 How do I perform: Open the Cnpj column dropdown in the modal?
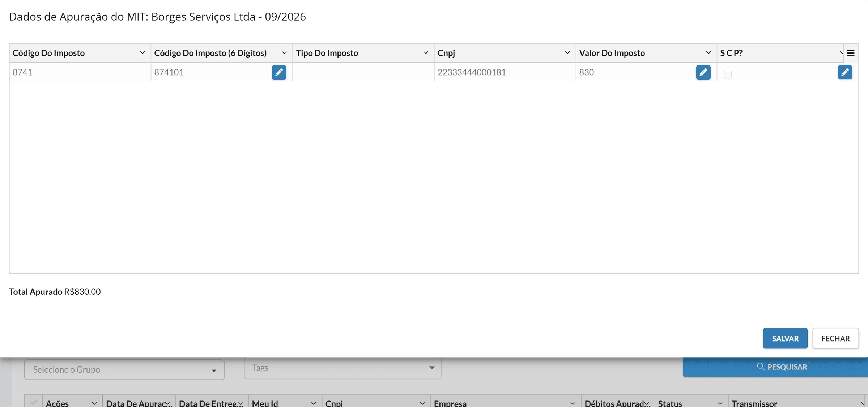coord(567,53)
